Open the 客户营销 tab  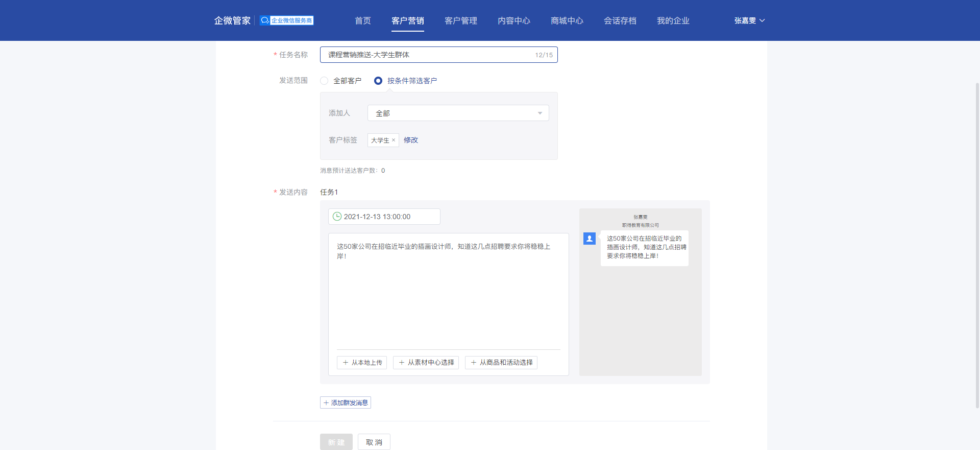(408, 20)
